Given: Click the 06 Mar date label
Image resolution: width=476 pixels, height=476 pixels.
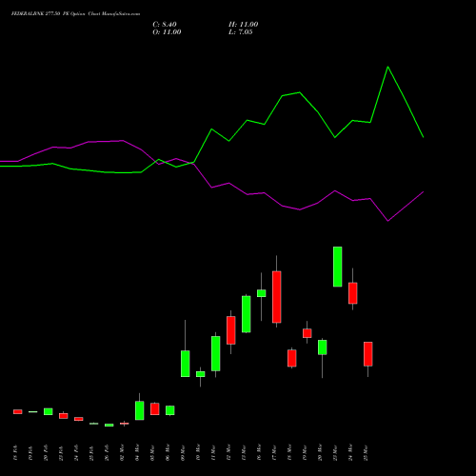Looking at the screenshot, I should coord(168,453).
